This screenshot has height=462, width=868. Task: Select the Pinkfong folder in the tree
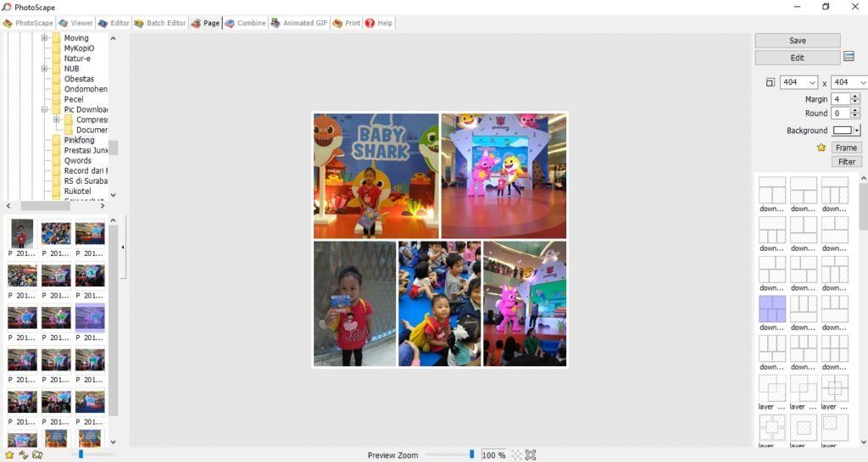79,140
